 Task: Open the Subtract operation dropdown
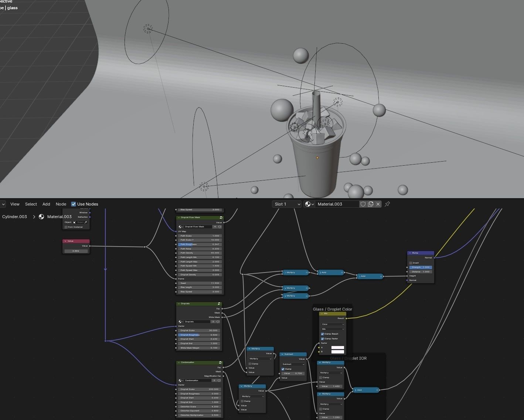click(x=293, y=364)
